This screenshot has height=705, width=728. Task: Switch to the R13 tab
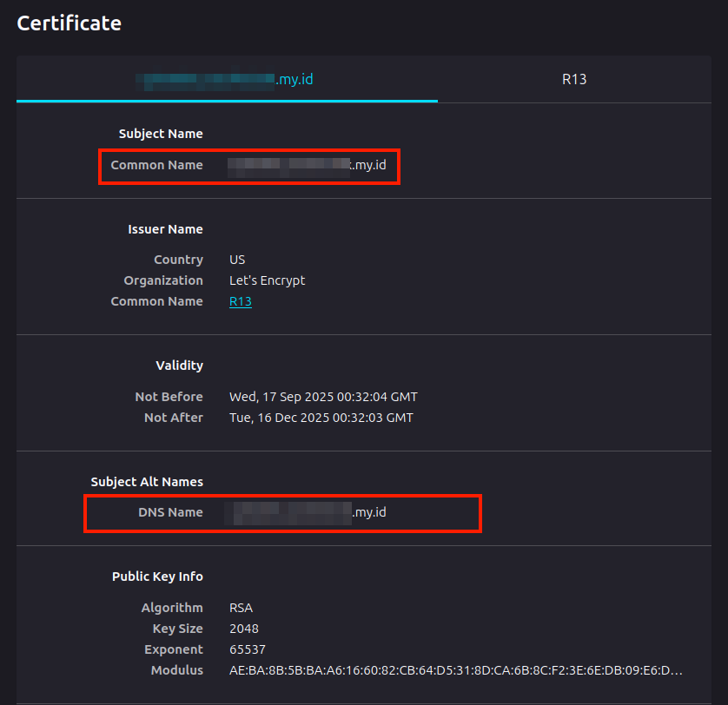574,79
